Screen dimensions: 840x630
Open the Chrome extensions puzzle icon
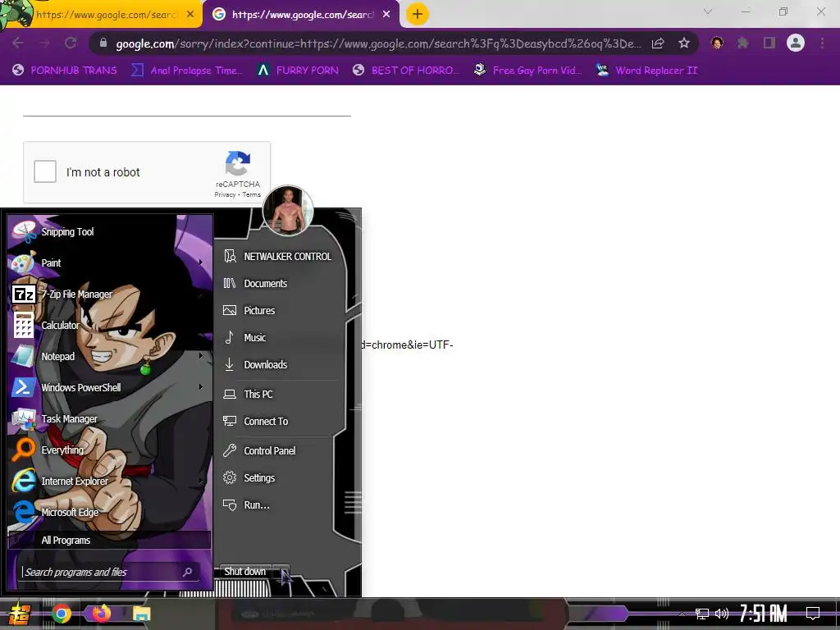[x=743, y=43]
